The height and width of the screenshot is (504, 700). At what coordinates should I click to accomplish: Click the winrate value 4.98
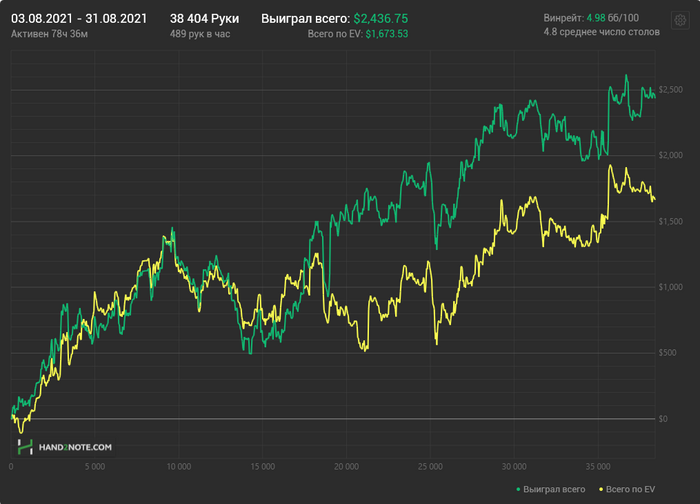coord(596,18)
